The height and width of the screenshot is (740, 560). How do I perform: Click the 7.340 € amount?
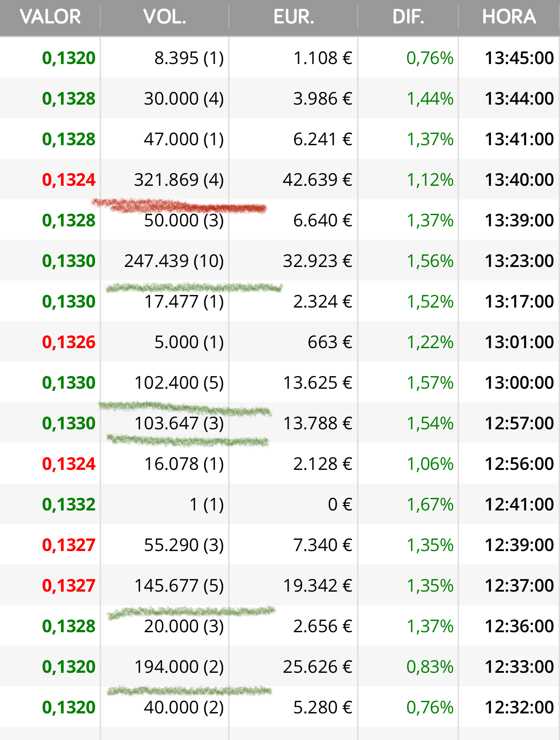(322, 545)
